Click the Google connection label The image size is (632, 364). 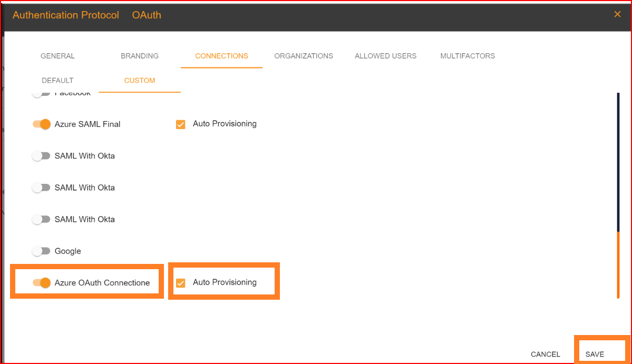coord(67,251)
